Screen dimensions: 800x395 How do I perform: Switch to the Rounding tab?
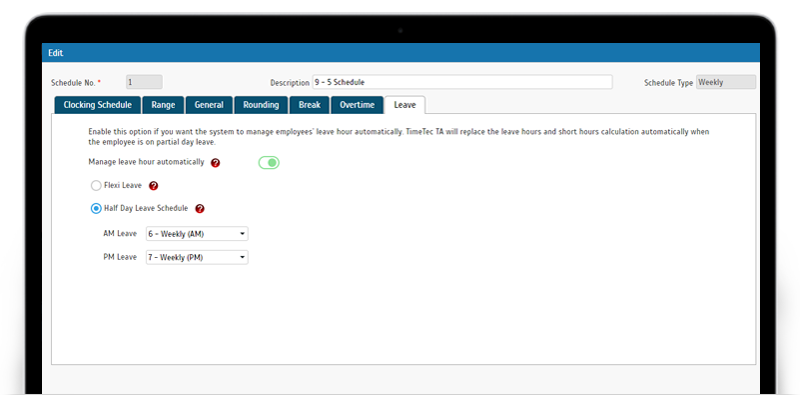[261, 105]
